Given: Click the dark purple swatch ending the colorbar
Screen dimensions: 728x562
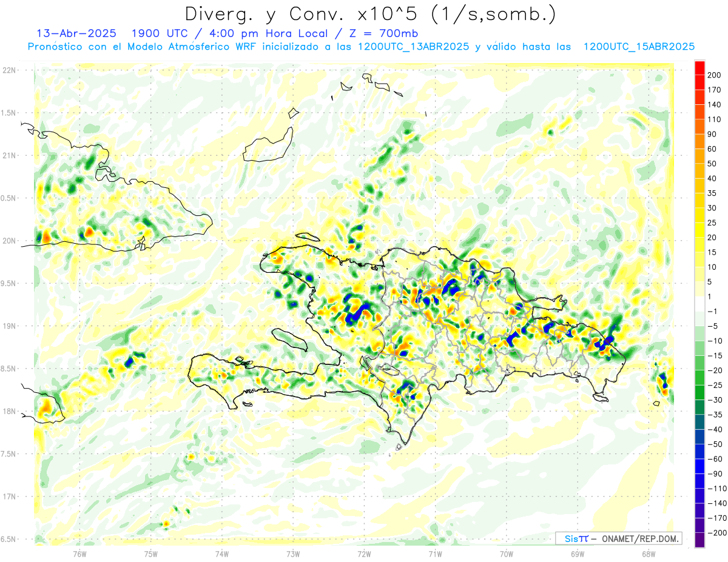Looking at the screenshot, I should pyautogui.click(x=700, y=540).
